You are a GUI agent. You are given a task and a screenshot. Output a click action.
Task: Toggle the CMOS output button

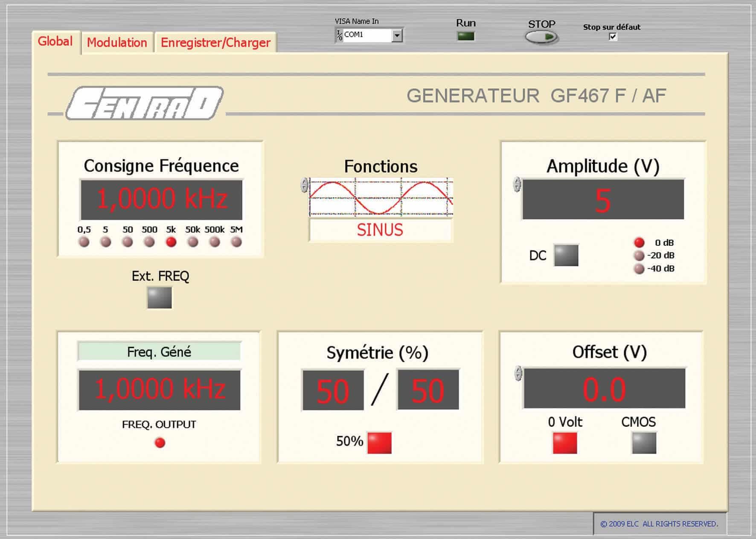point(644,443)
